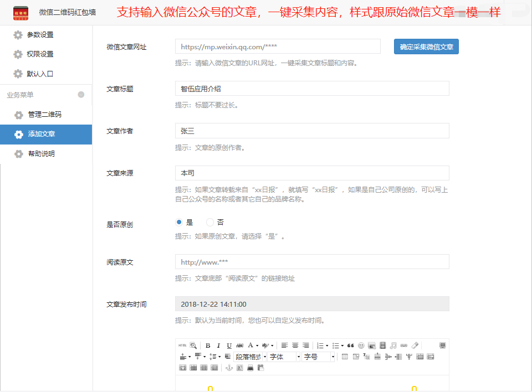This screenshot has width=532, height=392.
Task: Align text left in the editor
Action: (x=285, y=345)
